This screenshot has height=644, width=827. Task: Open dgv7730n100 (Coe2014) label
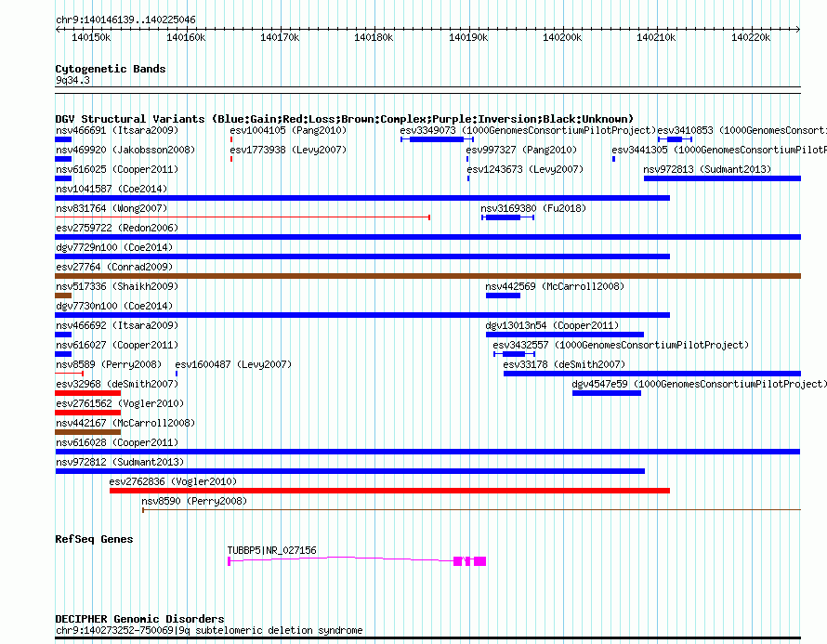click(x=114, y=306)
